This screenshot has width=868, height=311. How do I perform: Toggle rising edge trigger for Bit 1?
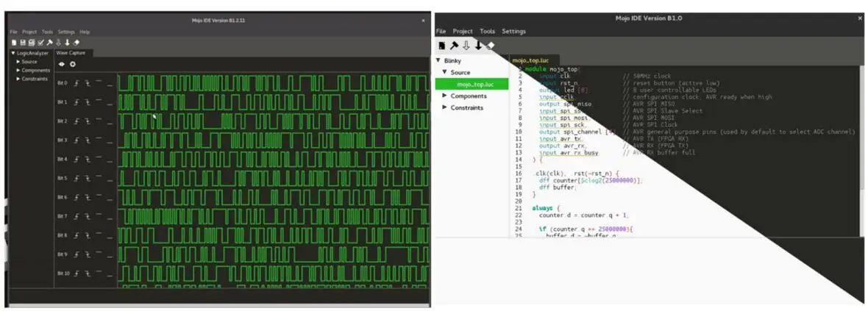77,101
